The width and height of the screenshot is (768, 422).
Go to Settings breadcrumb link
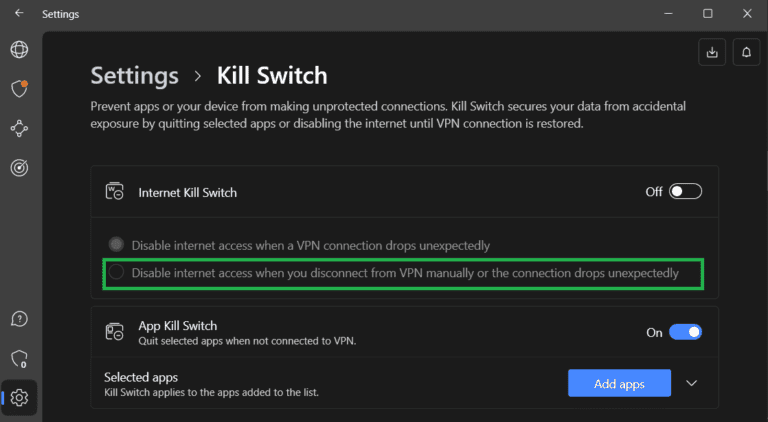point(134,76)
